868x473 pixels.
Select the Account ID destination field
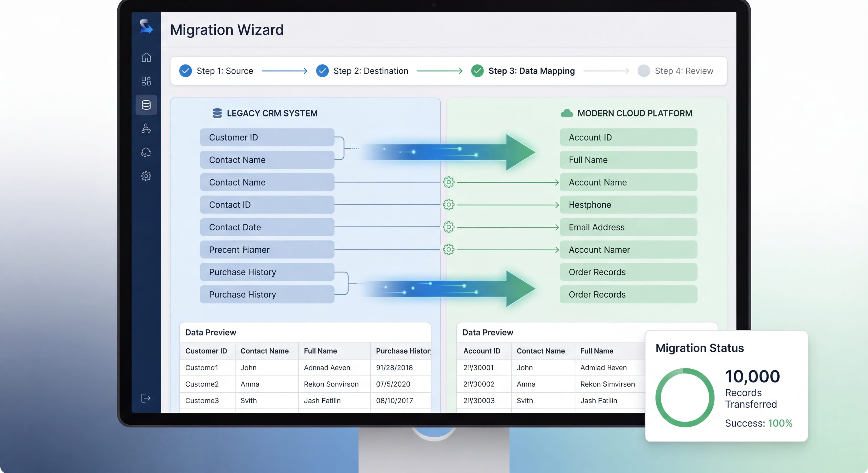[x=628, y=137]
